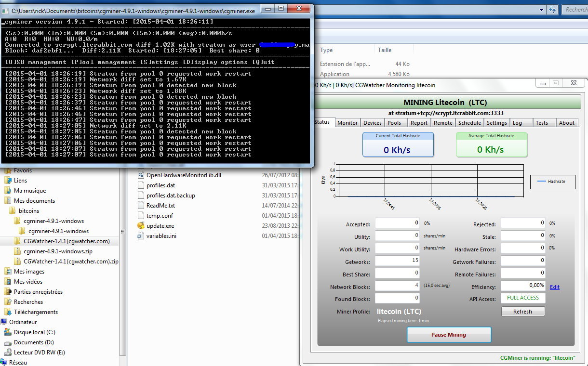Click the Refresh button
The width and height of the screenshot is (588, 366).
pyautogui.click(x=522, y=312)
